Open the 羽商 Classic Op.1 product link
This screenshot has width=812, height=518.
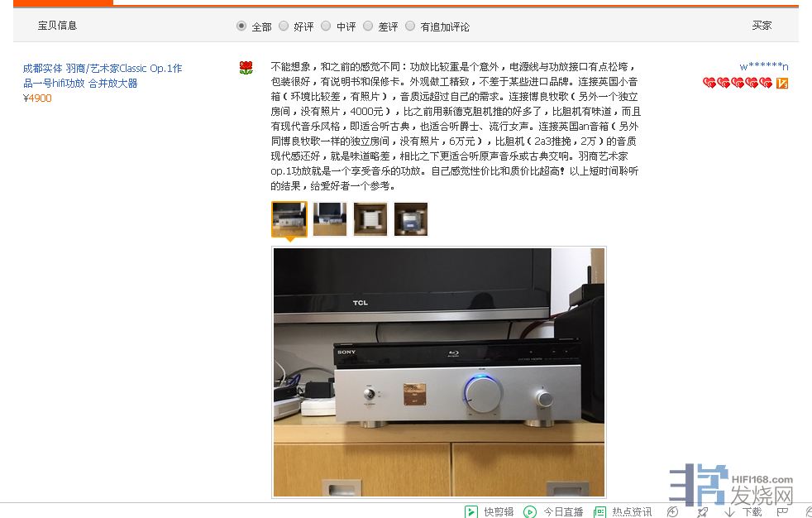point(103,75)
